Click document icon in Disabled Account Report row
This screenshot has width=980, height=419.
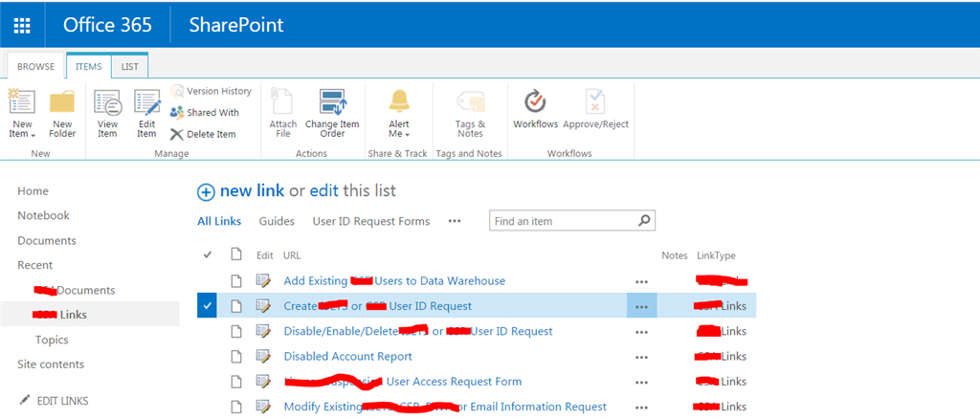236,356
